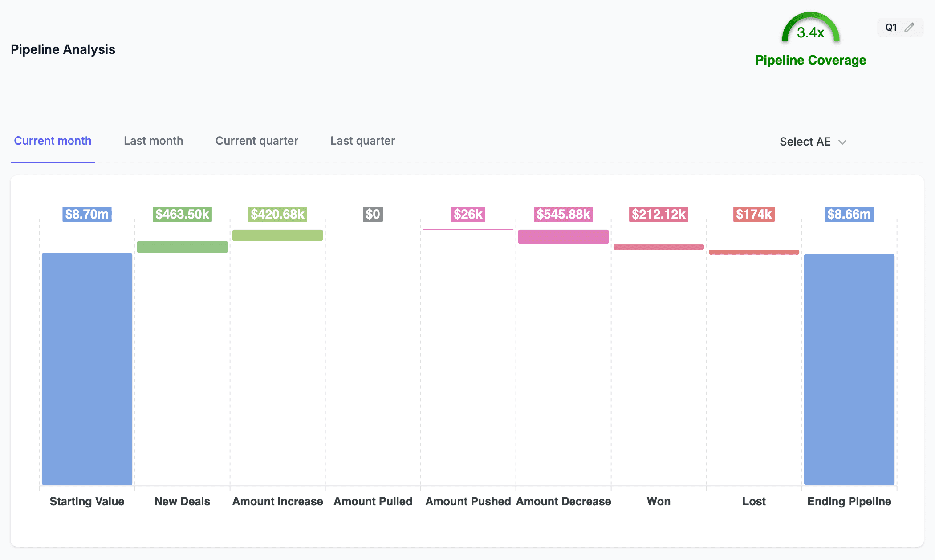Viewport: 935px width, 560px height.
Task: Click the $545.88k value label
Action: point(563,214)
